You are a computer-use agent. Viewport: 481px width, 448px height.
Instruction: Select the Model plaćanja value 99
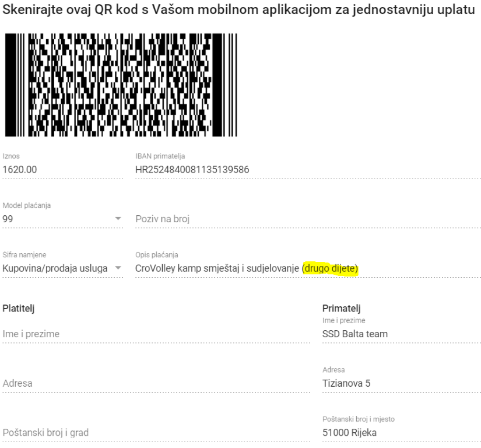pyautogui.click(x=8, y=219)
